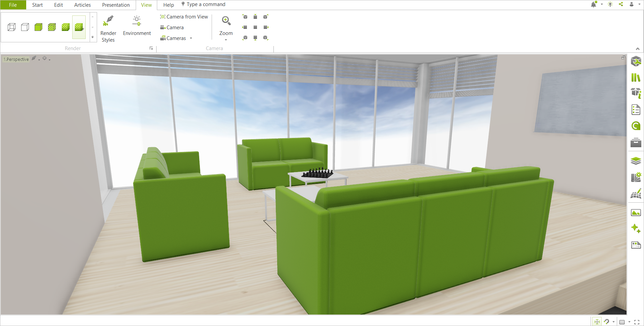Switch to the top-left isometric view cube
This screenshot has width=644, height=326.
coord(245,17)
